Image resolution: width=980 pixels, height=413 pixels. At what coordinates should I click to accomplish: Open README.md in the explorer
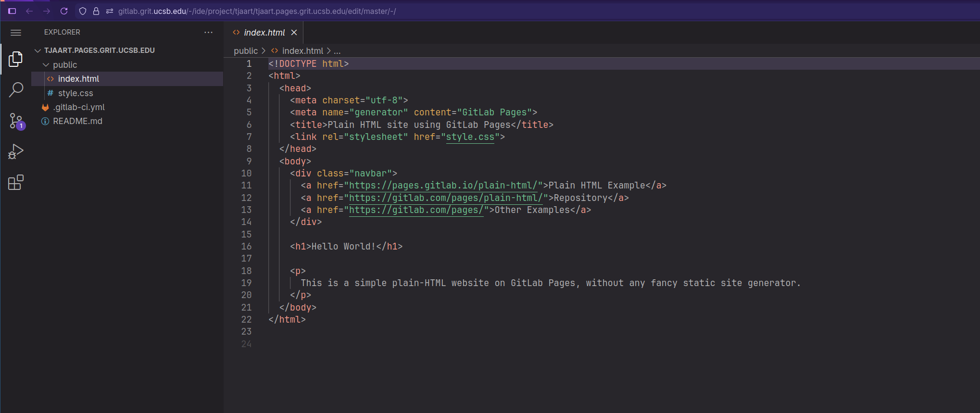tap(77, 121)
